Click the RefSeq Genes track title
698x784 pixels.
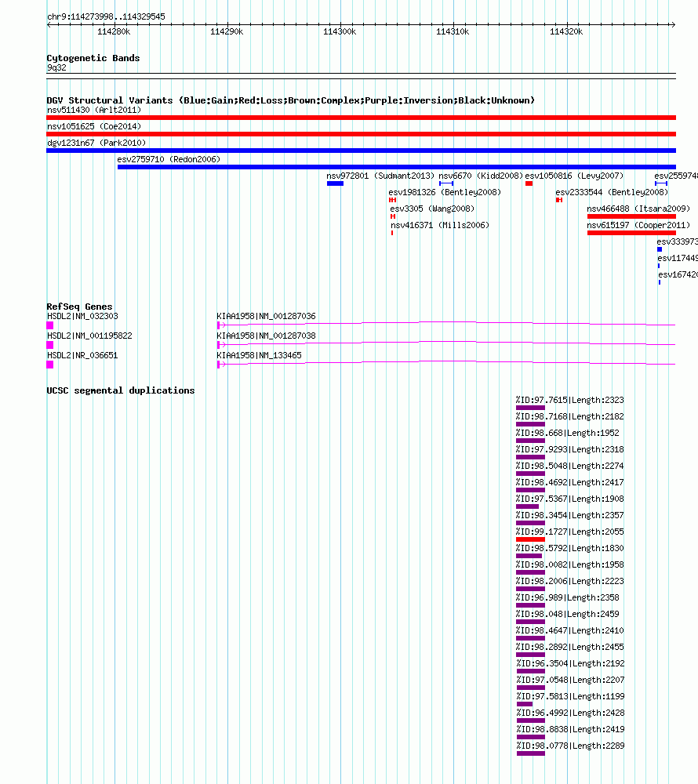tap(79, 307)
